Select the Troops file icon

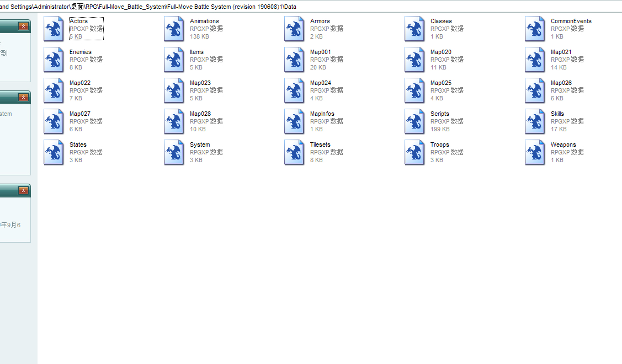pyautogui.click(x=414, y=152)
